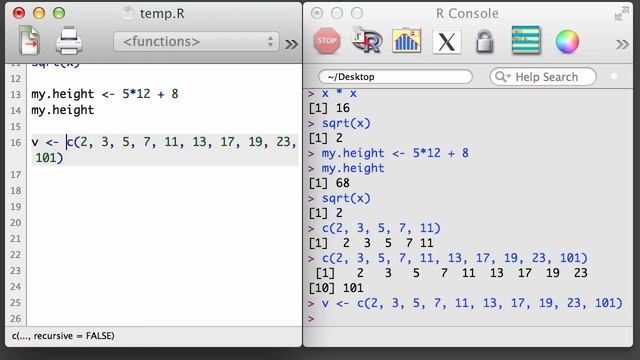Click the 'v <- c(2, 3, 5...' line 16 in editor

point(164,142)
